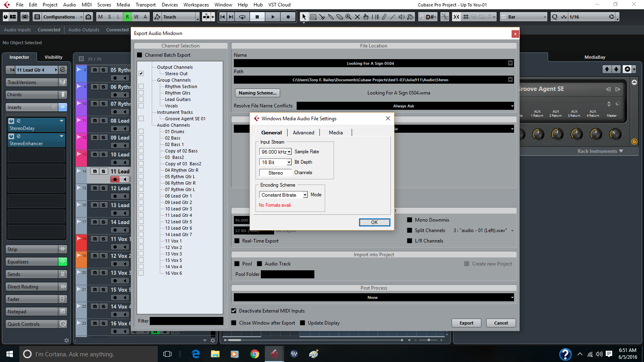
Task: Click the Record transport button
Action: pos(288,17)
